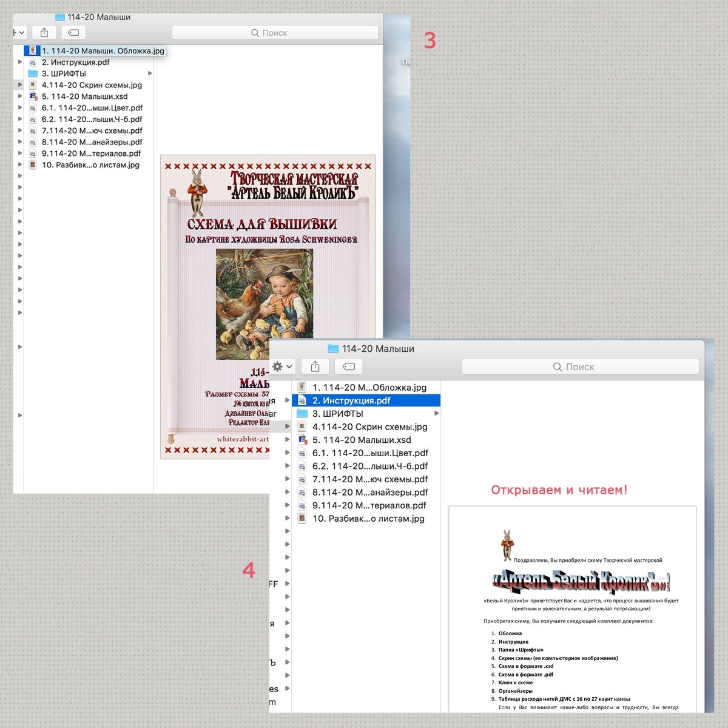The width and height of the screenshot is (728, 728).
Task: Select '7.114-20 М…юч схемы.pdf' in the back window
Action: (x=92, y=130)
